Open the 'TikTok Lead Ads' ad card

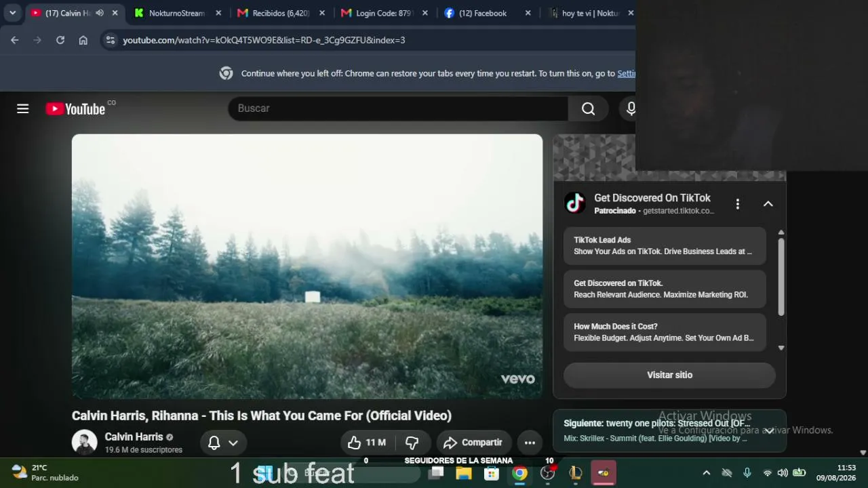click(665, 245)
